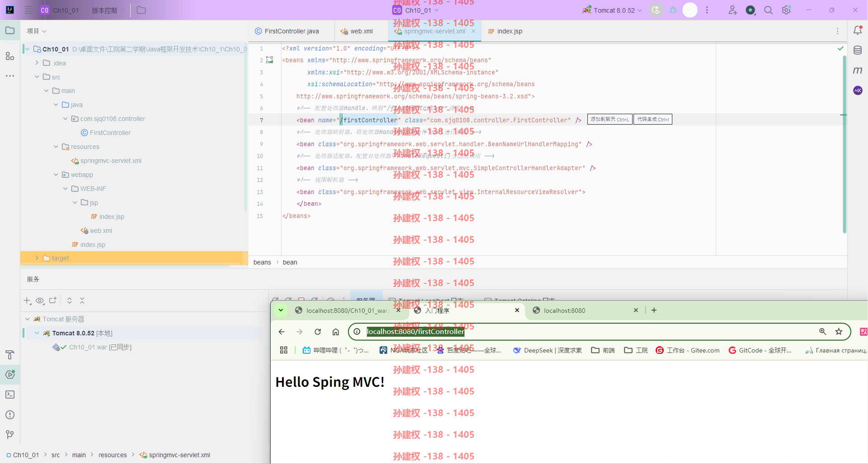Collapse the src folder
Image resolution: width=868 pixels, height=464 pixels.
click(x=37, y=77)
